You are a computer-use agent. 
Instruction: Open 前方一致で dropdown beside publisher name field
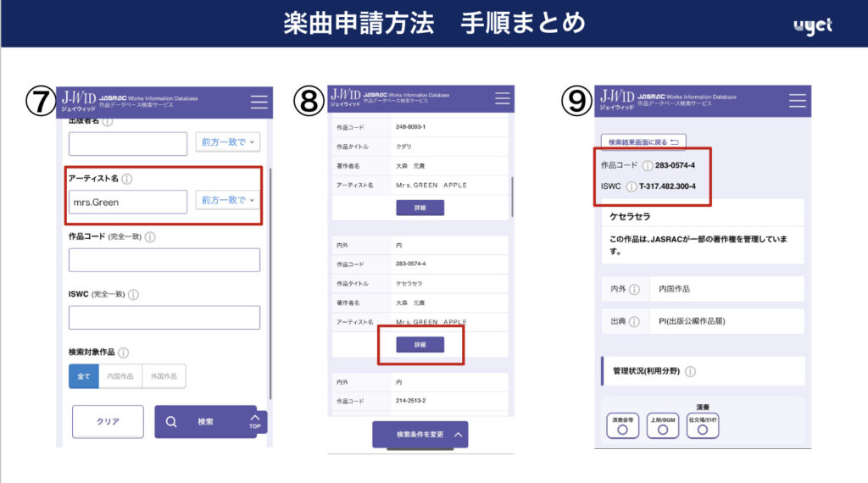(228, 142)
